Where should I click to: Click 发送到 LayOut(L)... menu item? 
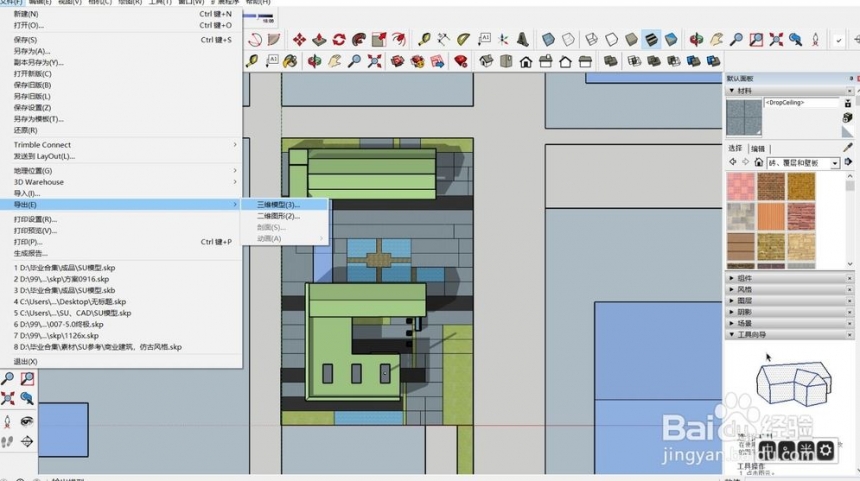122,156
